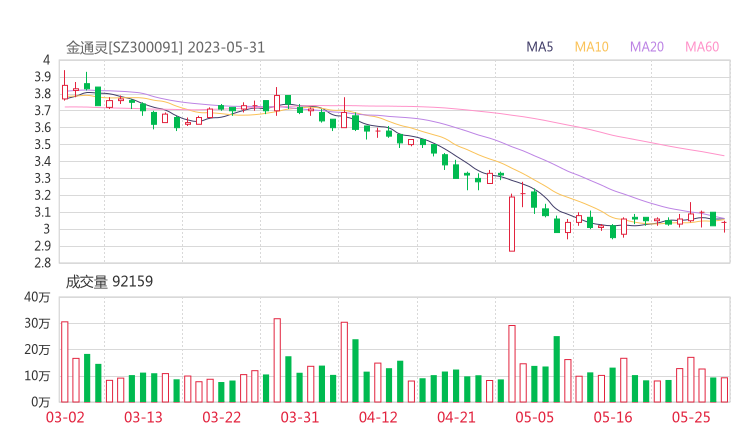This screenshot has height=440, width=740.
Task: Click the MA5 legend label
Action: click(539, 47)
